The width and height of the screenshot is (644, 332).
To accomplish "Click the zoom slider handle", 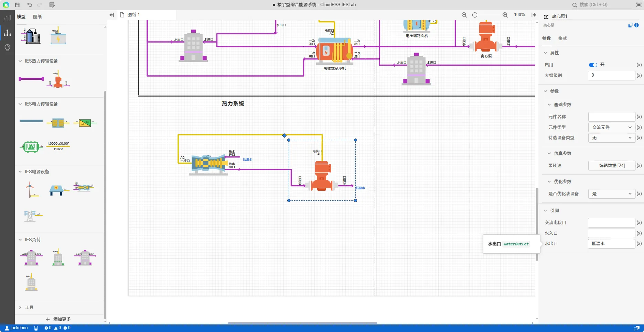I will pyautogui.click(x=475, y=15).
